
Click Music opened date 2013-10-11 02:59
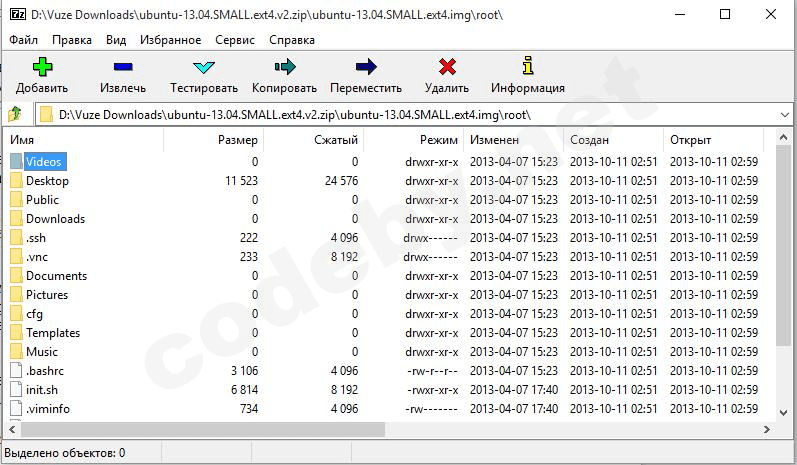coord(714,352)
